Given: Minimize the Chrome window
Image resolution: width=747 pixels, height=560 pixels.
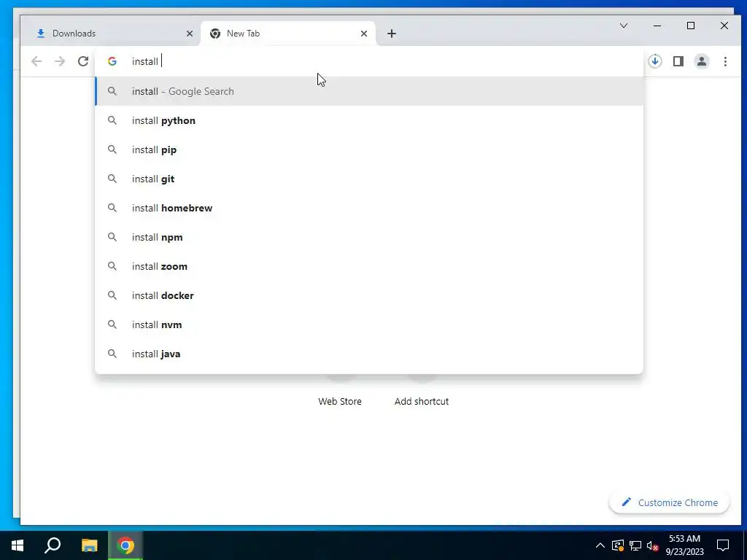Looking at the screenshot, I should (657, 26).
